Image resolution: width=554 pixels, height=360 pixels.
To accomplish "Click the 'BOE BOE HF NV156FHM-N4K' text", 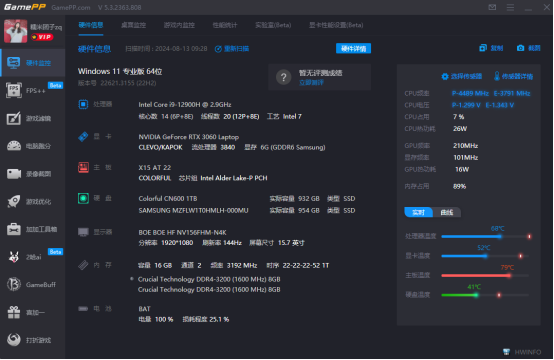I will tap(182, 232).
